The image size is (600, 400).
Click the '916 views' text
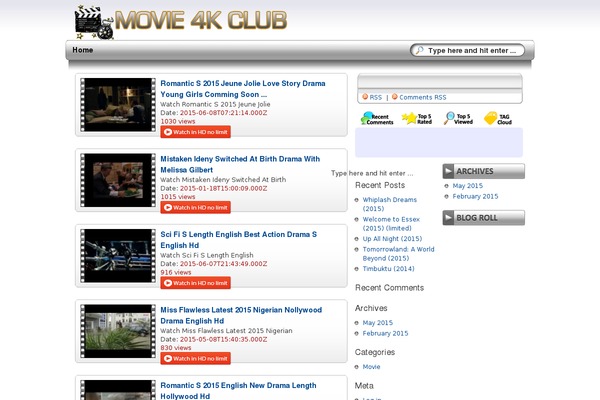point(176,272)
